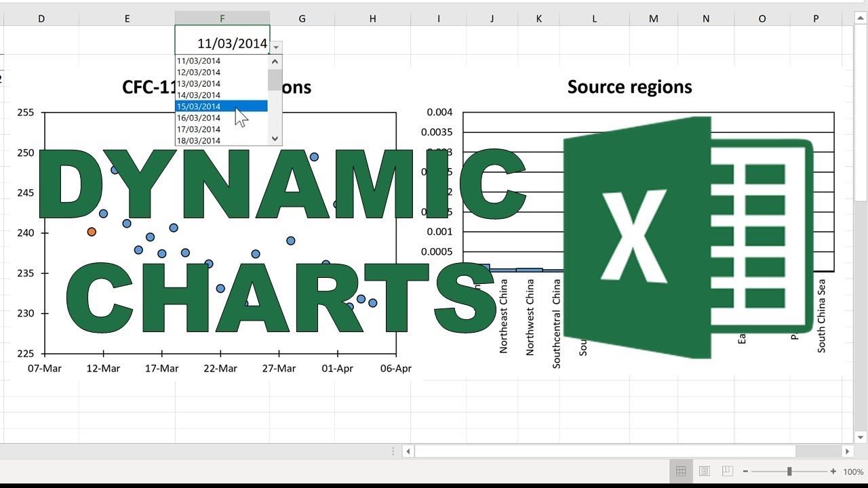Select column D header

click(41, 19)
